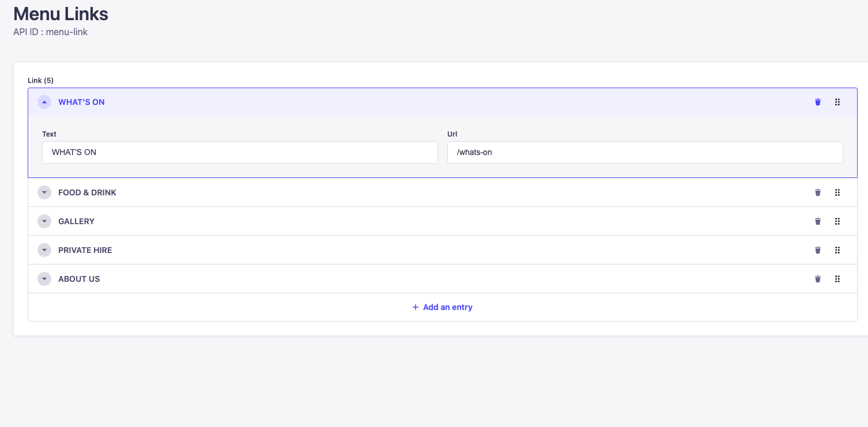
Task: Delete the WHAT'S ON entry
Action: pyautogui.click(x=817, y=102)
